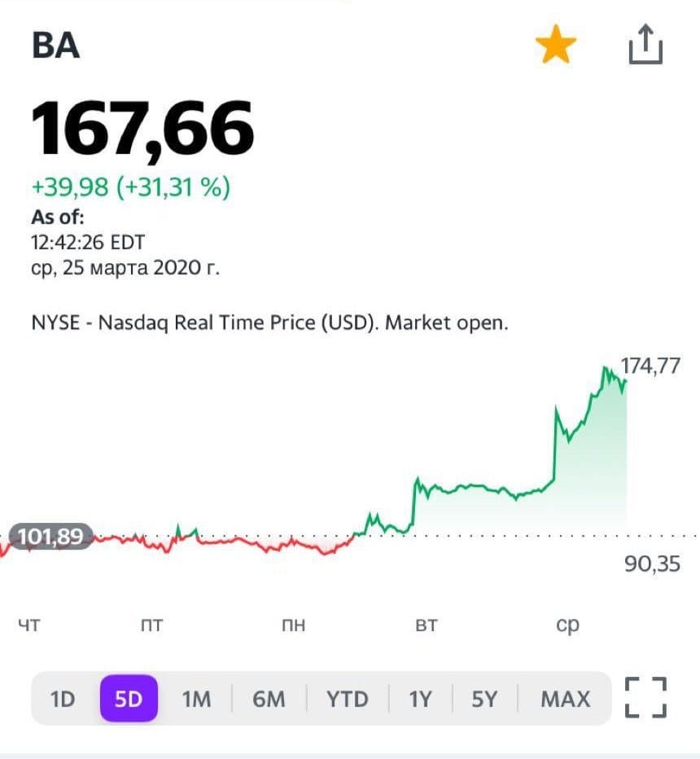Select the highlighted 5D range

pos(129,699)
